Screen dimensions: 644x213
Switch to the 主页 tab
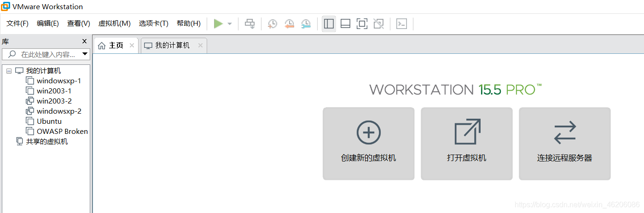[x=116, y=46]
